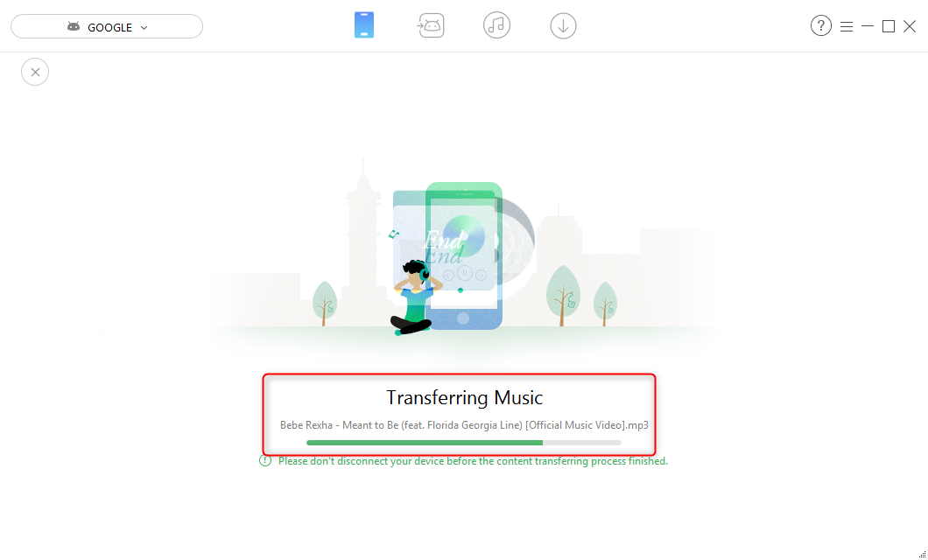This screenshot has width=928, height=560.
Task: Open the help question mark icon
Action: (821, 26)
